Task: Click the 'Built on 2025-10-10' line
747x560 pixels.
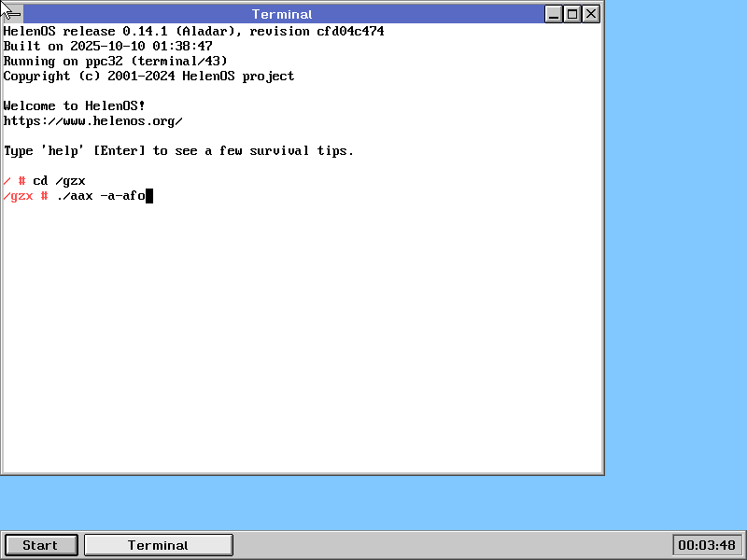Action: (107, 47)
